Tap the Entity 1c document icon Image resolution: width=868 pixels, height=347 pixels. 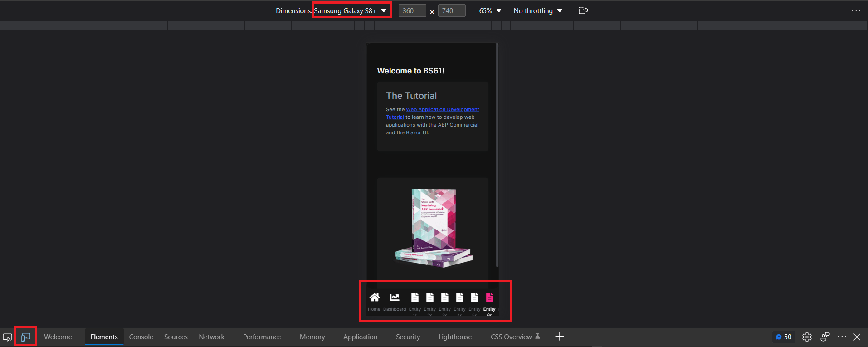pyautogui.click(x=415, y=298)
